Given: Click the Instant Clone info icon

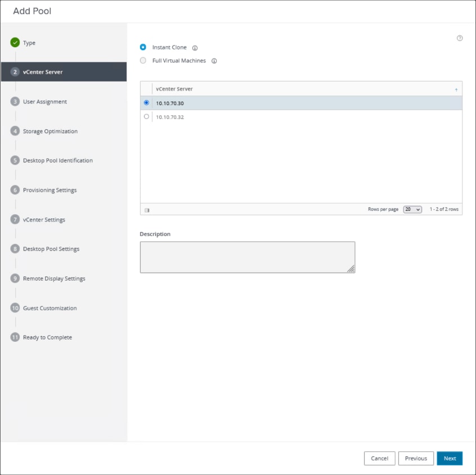Looking at the screenshot, I should click(195, 48).
